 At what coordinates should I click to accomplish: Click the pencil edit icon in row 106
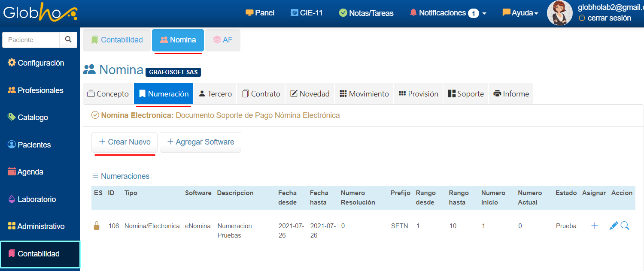[614, 226]
